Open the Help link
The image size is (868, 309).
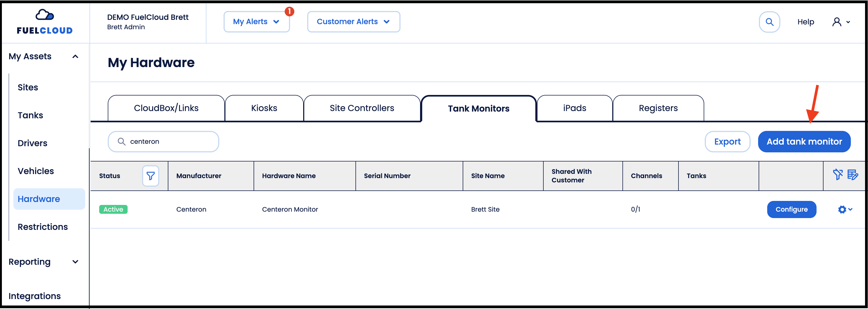[806, 22]
